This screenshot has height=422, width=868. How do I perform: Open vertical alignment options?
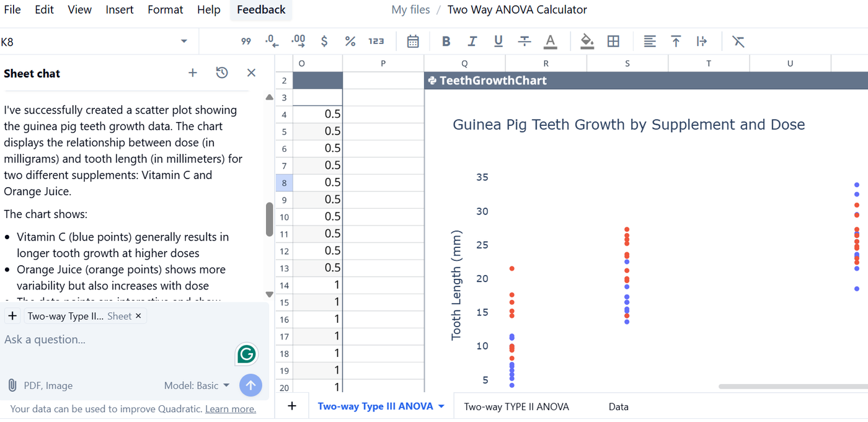(676, 42)
